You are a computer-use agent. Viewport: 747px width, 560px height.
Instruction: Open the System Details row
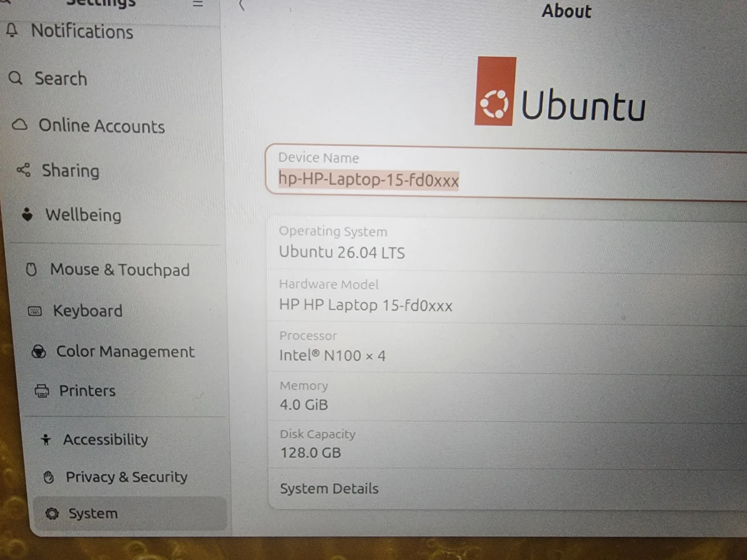[x=507, y=489]
